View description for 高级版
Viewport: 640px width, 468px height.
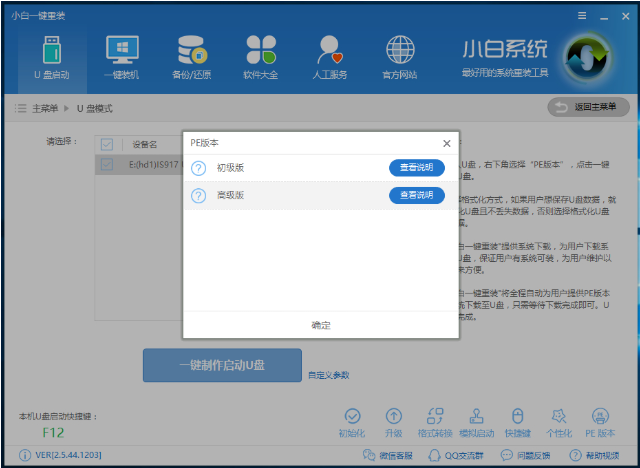click(x=416, y=195)
